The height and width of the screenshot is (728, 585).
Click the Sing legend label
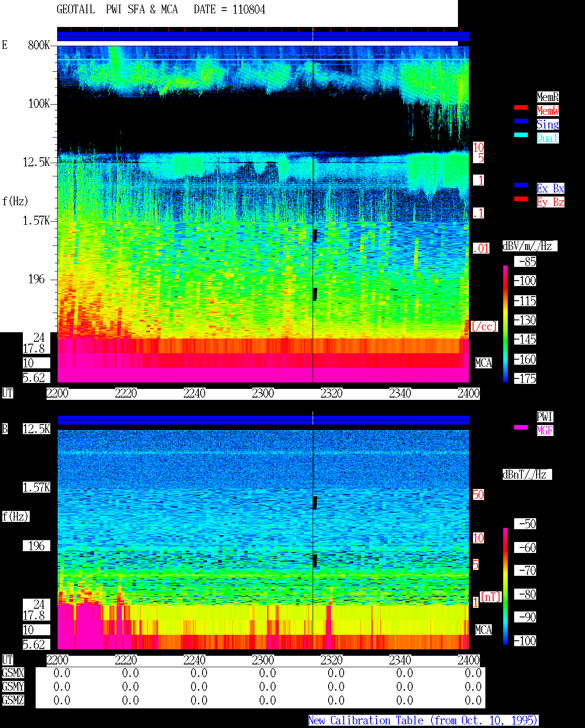548,124
